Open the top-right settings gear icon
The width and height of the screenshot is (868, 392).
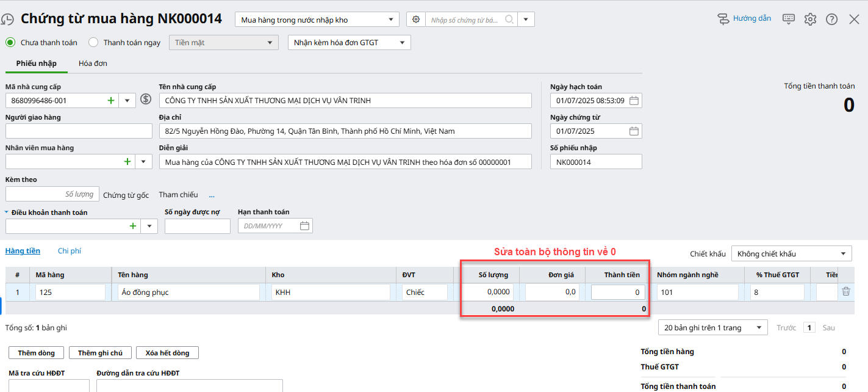coord(810,20)
